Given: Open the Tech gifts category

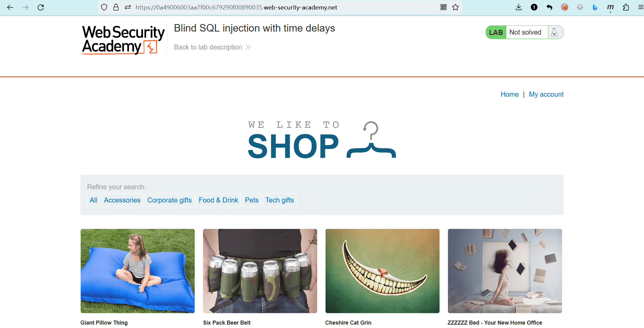Looking at the screenshot, I should 280,200.
